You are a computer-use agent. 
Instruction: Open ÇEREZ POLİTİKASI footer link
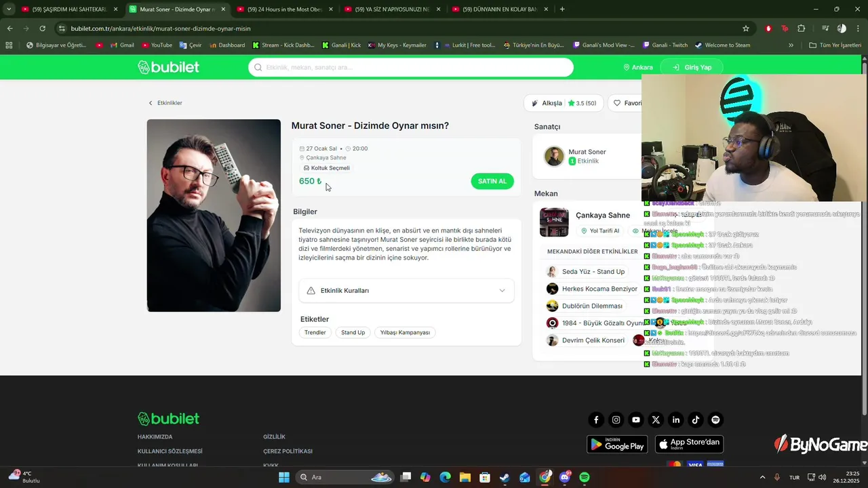point(288,451)
